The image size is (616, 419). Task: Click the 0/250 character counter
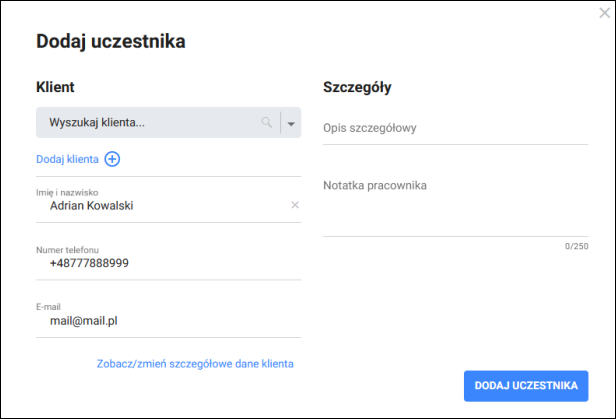(576, 246)
